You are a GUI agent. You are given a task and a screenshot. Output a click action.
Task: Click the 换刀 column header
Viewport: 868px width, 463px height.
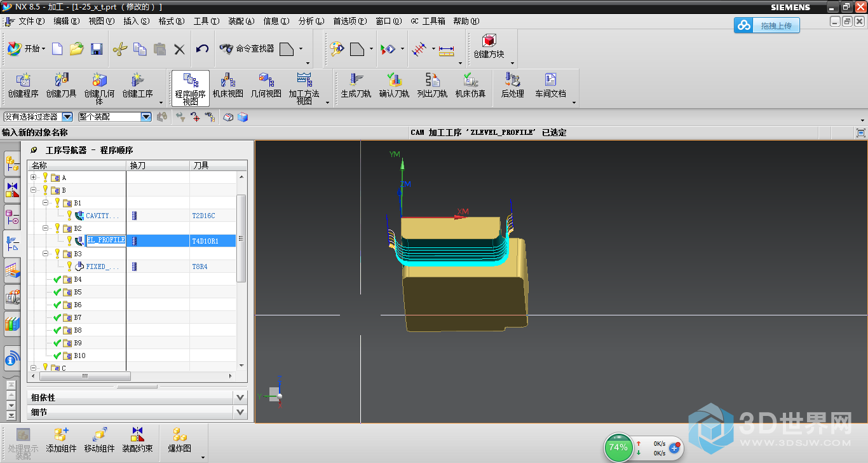click(x=158, y=165)
